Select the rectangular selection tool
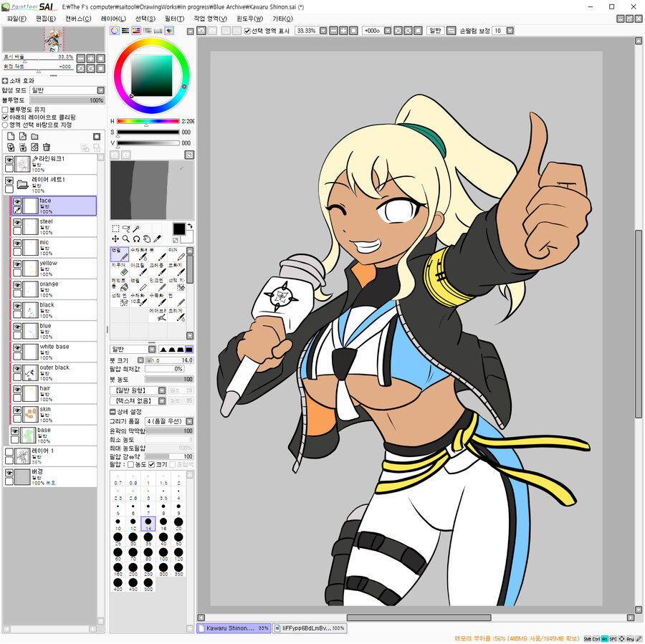 115,229
